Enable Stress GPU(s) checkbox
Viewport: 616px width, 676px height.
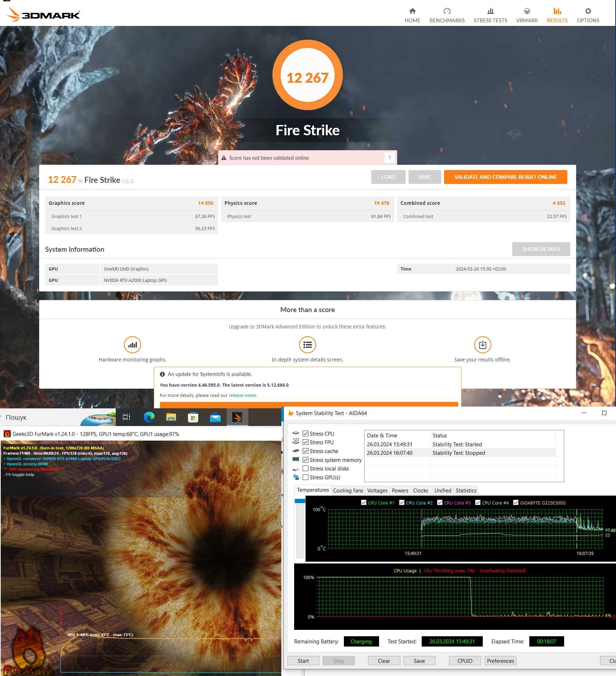[306, 477]
